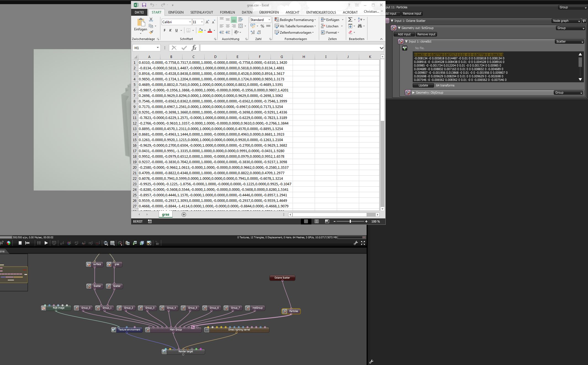Open the FORMELN ribbon tab
Screen dimensions: 588x365
[227, 12]
